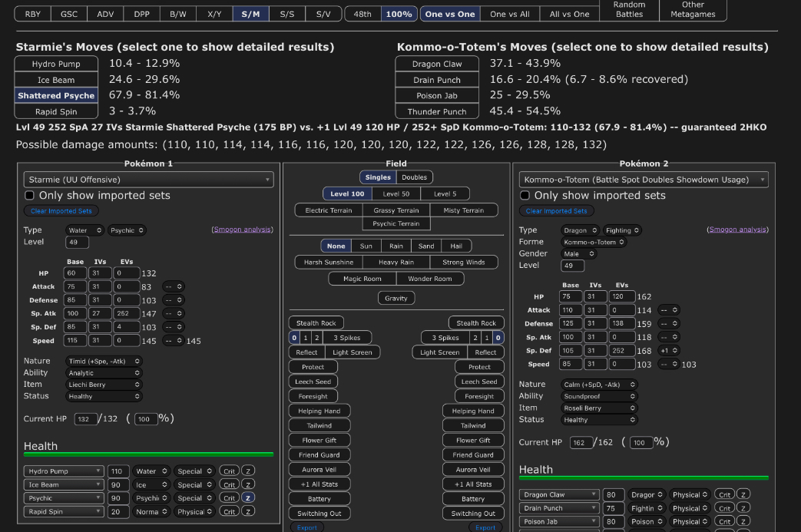The image size is (801, 532).
Task: Toggle Stealth Rock on Starmie's side
Action: 316,322
